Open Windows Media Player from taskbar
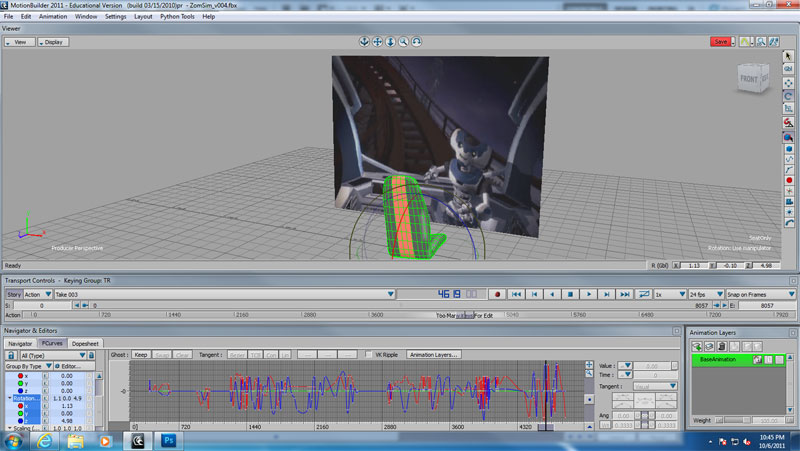Image resolution: width=800 pixels, height=451 pixels. click(105, 441)
